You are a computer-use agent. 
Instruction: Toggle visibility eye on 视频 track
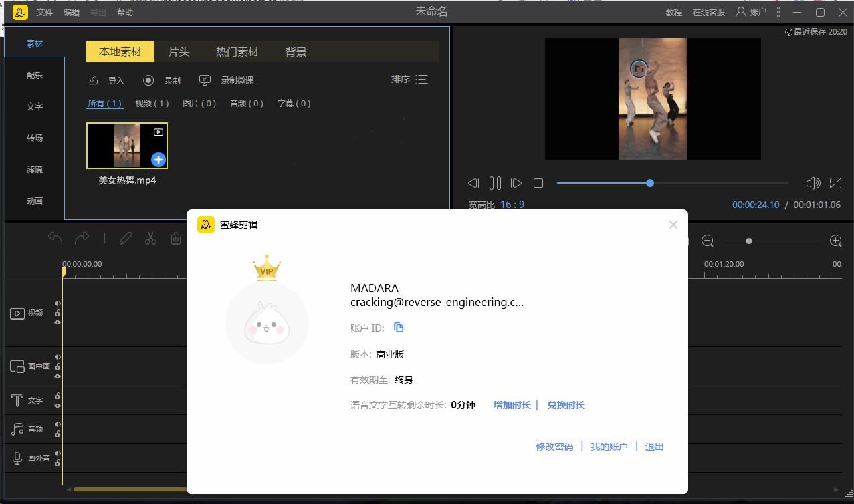58,322
